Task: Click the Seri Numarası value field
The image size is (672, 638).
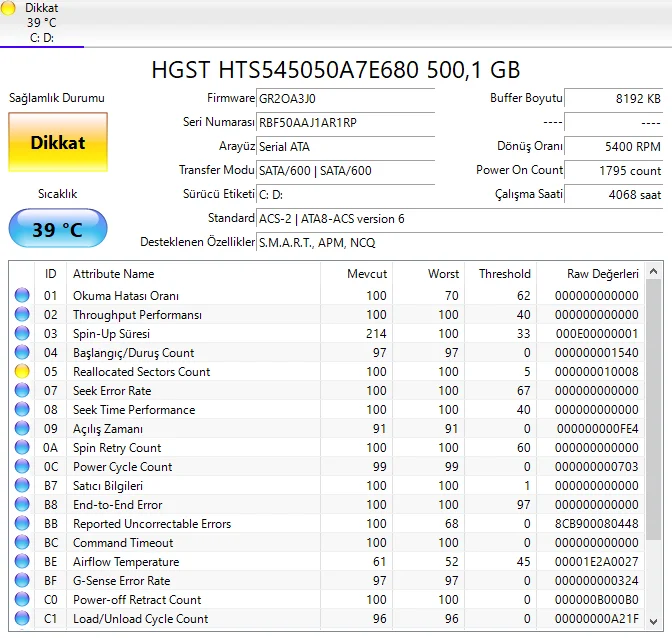Action: (x=345, y=123)
